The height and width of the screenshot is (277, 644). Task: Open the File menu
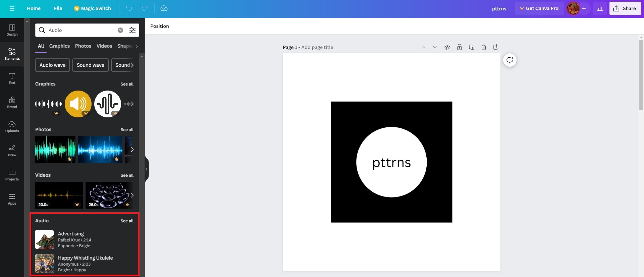click(x=58, y=8)
